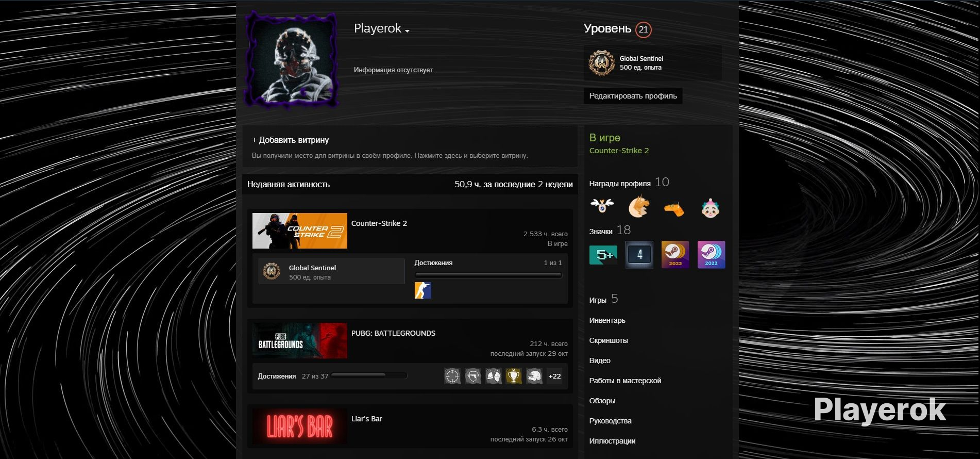Click the clown face profile award icon
Screen dimensions: 980x459
pyautogui.click(x=711, y=207)
